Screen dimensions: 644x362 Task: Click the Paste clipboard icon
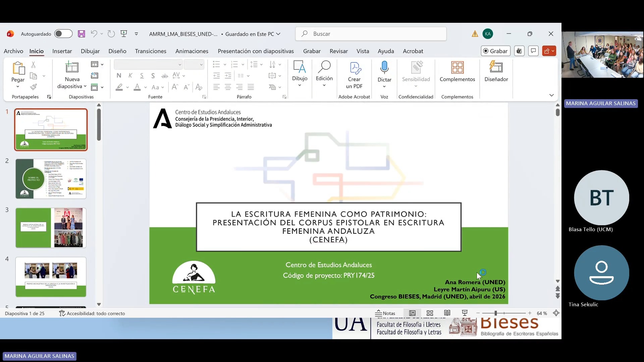(x=18, y=68)
